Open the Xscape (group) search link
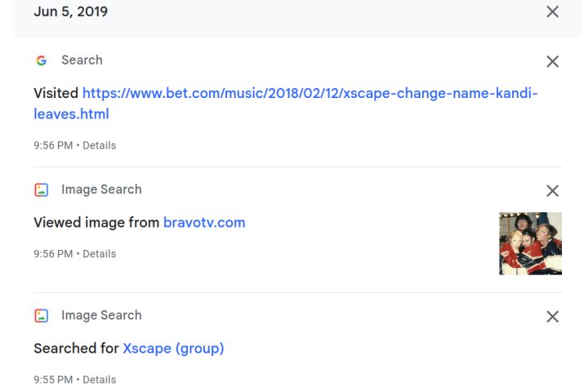Viewport: 588px width, 392px height. 173,349
